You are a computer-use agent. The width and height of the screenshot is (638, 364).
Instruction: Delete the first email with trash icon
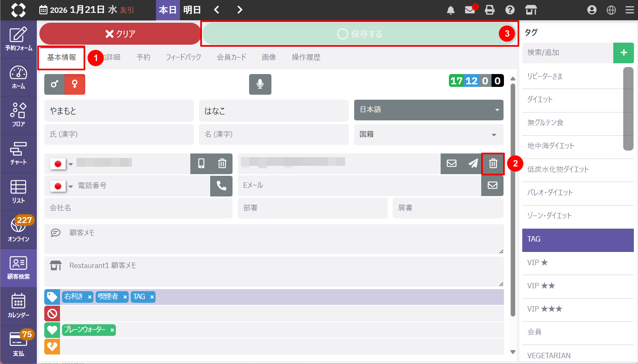pos(493,163)
